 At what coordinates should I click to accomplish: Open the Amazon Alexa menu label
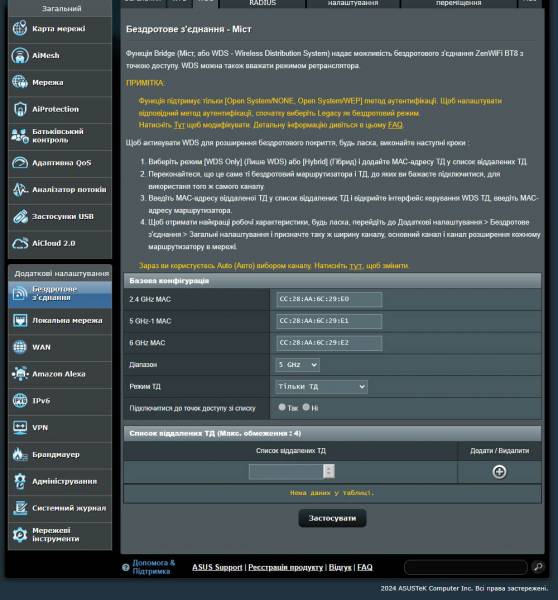59,374
